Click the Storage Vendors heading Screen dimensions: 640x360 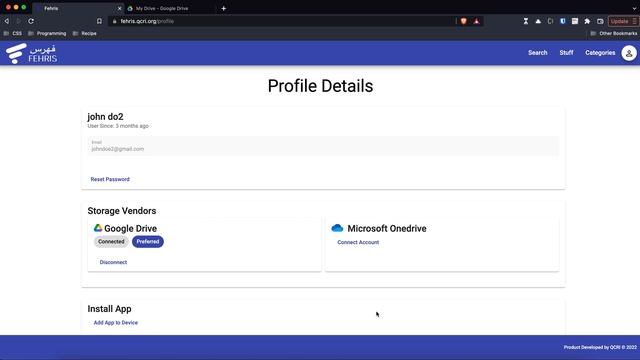point(122,211)
